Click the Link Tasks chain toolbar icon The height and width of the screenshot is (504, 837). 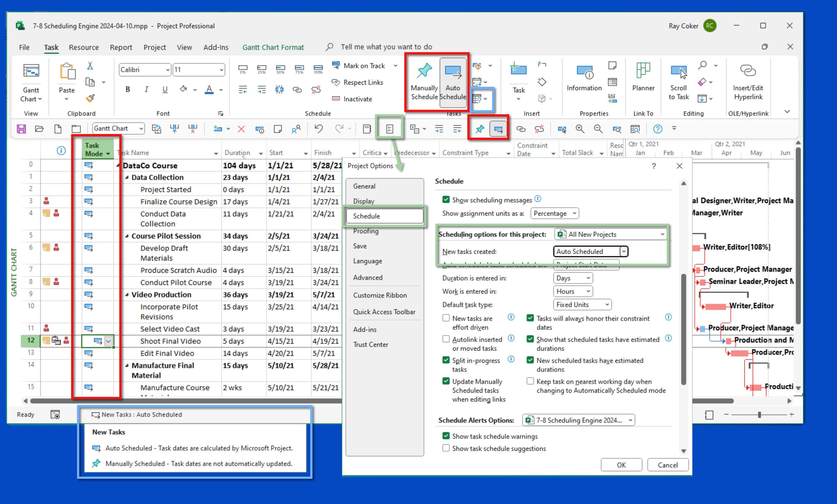pyautogui.click(x=521, y=129)
